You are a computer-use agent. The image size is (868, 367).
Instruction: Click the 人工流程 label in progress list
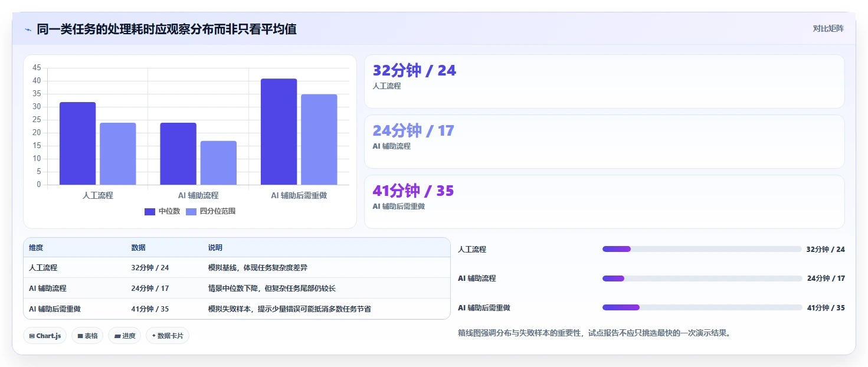(472, 250)
